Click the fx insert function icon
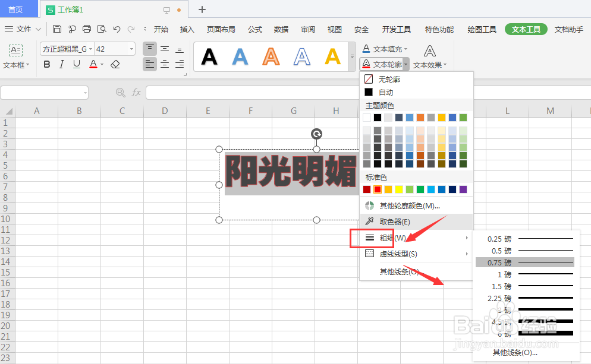The height and width of the screenshot is (364, 591). [x=136, y=92]
